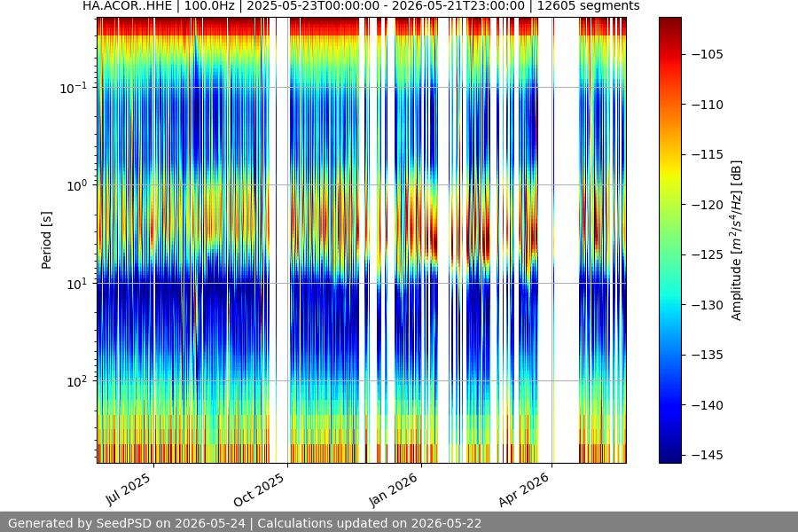Click the 10² period tick label
Image resolution: width=798 pixels, height=532 pixels.
(x=77, y=381)
